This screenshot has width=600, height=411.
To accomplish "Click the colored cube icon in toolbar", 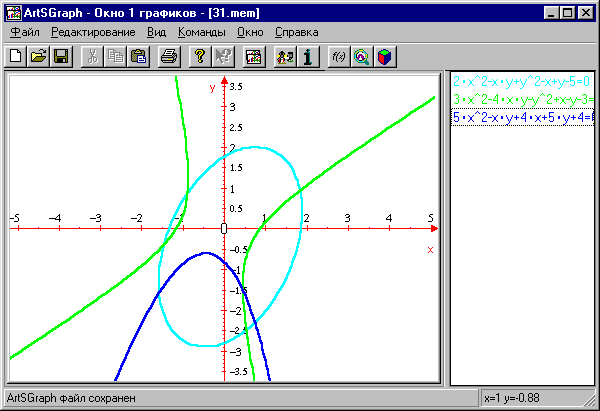I will point(382,56).
